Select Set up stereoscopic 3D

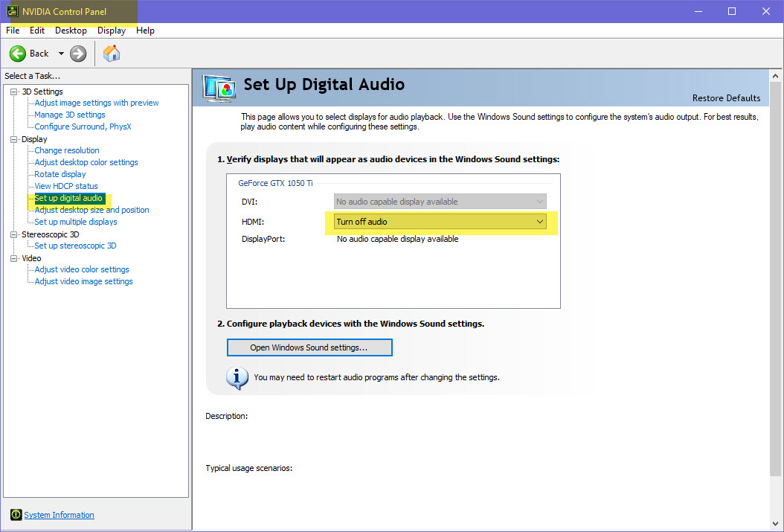[75, 246]
